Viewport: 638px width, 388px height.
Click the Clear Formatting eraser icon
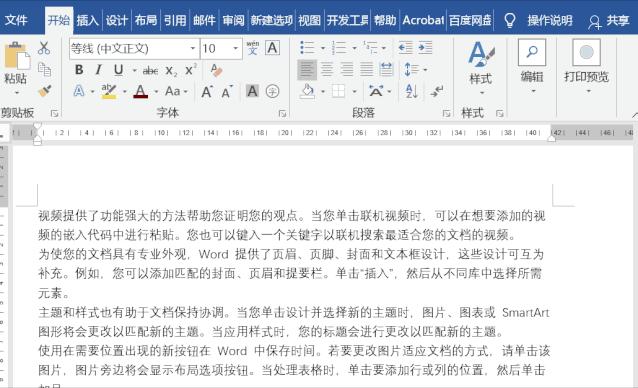click(x=216, y=70)
